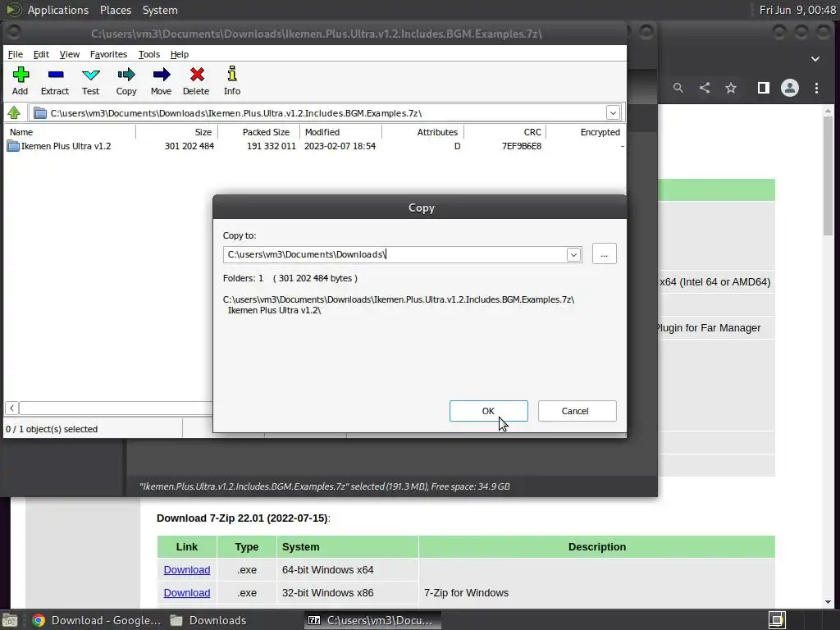Click the browser search magnifier icon
This screenshot has width=840, height=630.
(x=678, y=88)
